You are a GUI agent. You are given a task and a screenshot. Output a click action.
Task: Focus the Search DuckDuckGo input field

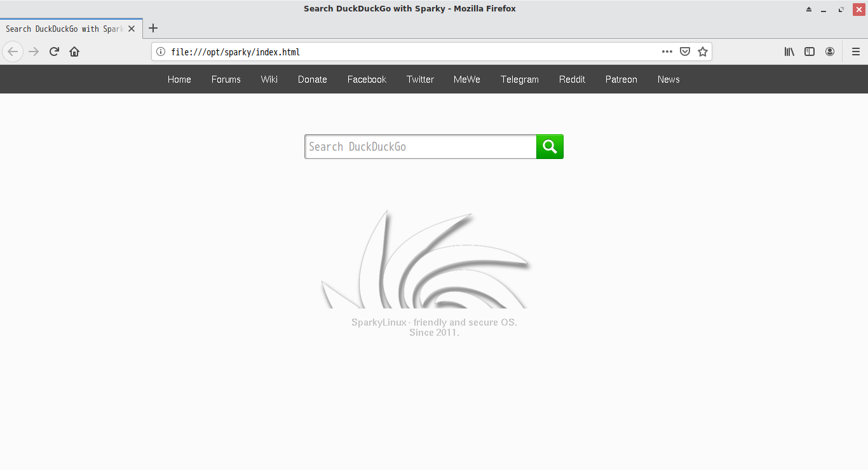point(421,146)
